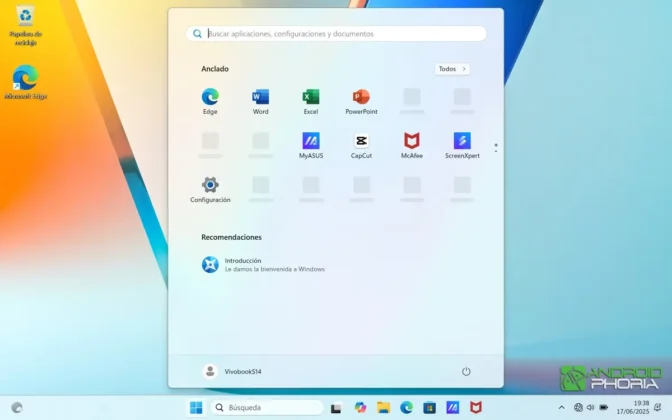Screen dimensions: 672x420
Task: Open File Explorer in the taskbar
Action: click(383, 408)
